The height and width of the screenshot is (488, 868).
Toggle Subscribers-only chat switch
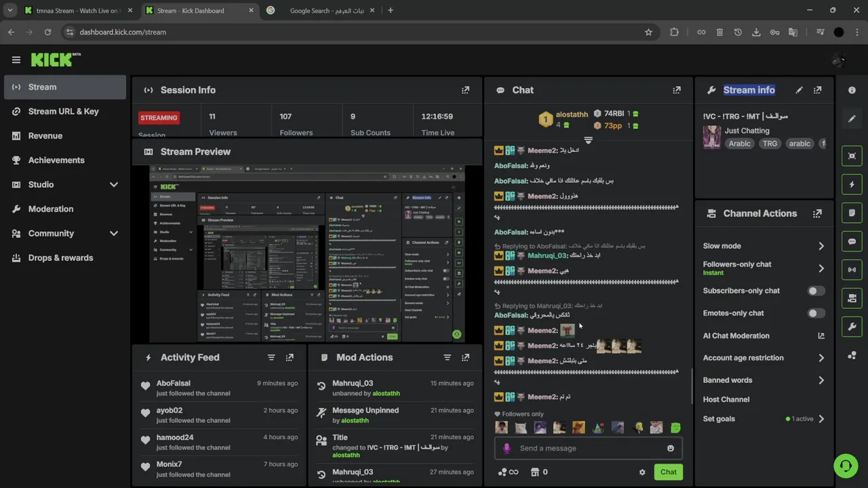[x=816, y=291]
